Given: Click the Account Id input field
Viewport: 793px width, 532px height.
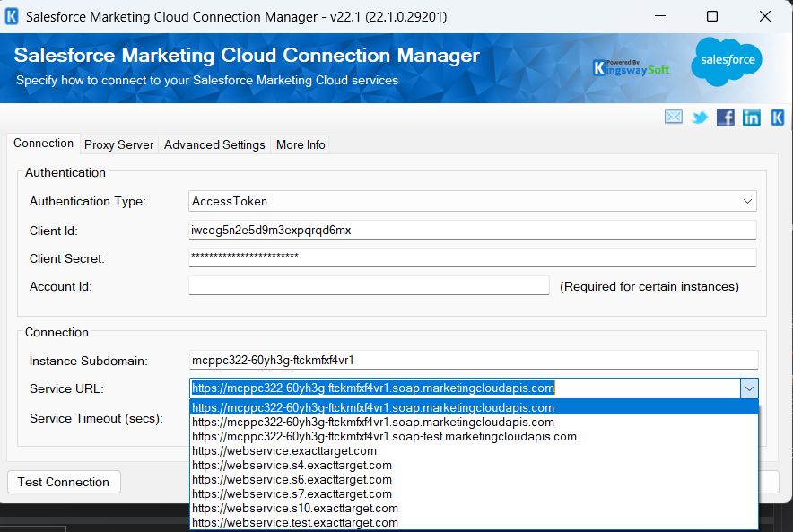Looking at the screenshot, I should pyautogui.click(x=369, y=285).
